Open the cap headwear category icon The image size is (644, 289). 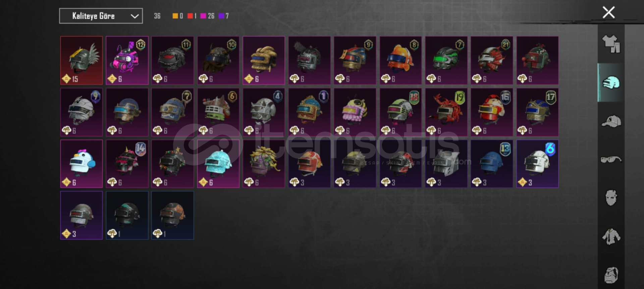(x=611, y=121)
